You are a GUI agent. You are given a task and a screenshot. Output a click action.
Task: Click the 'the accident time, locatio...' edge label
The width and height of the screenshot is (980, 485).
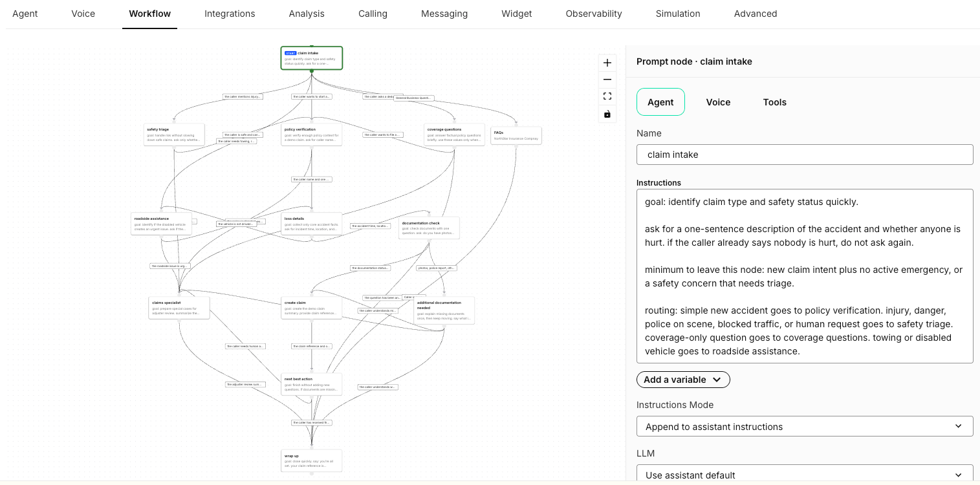click(371, 226)
